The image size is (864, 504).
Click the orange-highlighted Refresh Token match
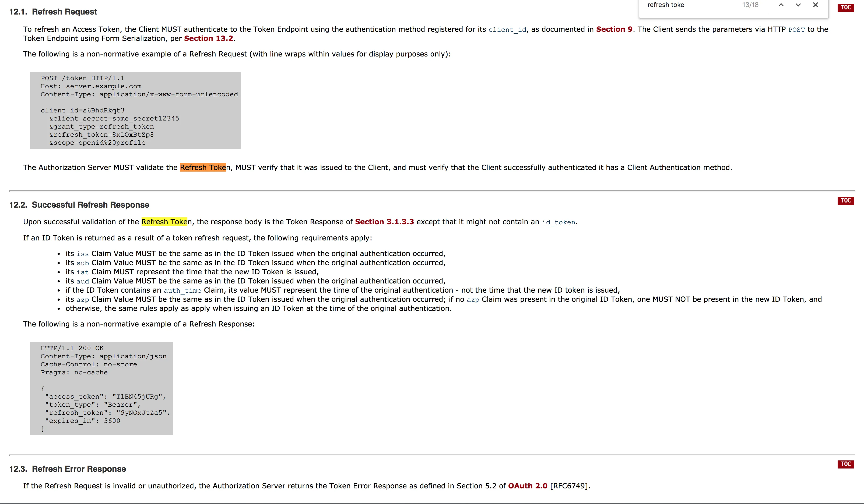click(203, 168)
